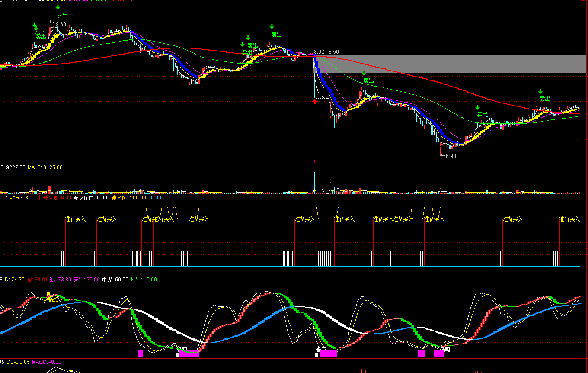Click the small purple double-arrow marker under the price chart
Viewport: 588px width, 373px height.
pyautogui.click(x=314, y=161)
